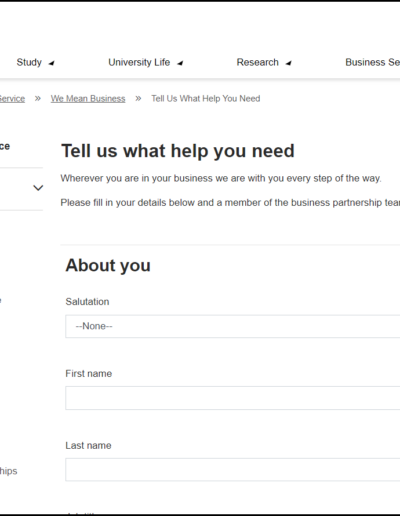Image resolution: width=400 pixels, height=516 pixels.
Task: Expand the University Life arrow icon
Action: pos(180,63)
